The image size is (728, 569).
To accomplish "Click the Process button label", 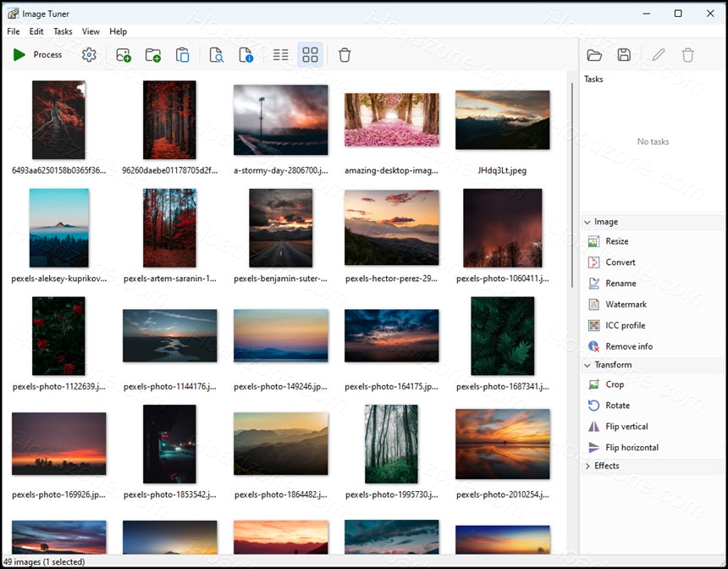I will 47,55.
